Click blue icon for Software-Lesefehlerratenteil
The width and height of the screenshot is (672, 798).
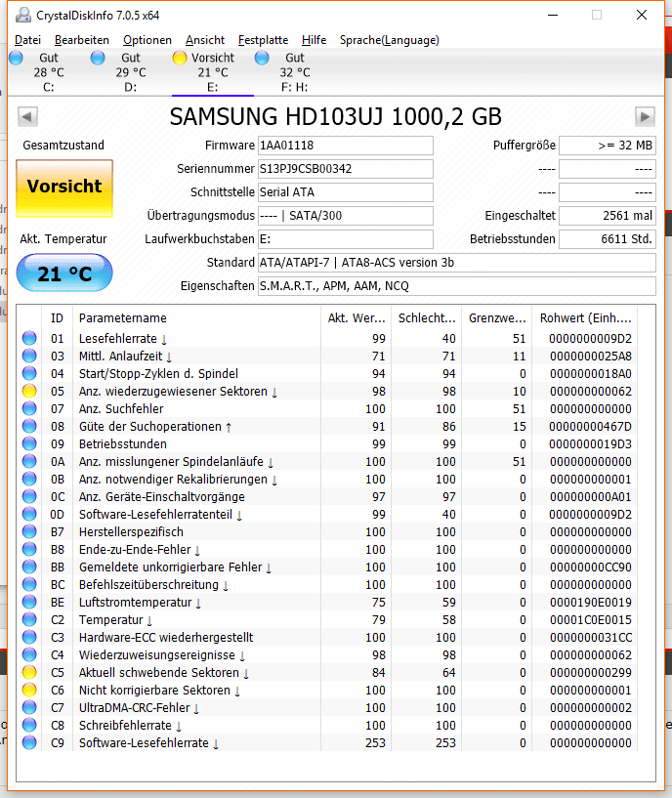29,514
